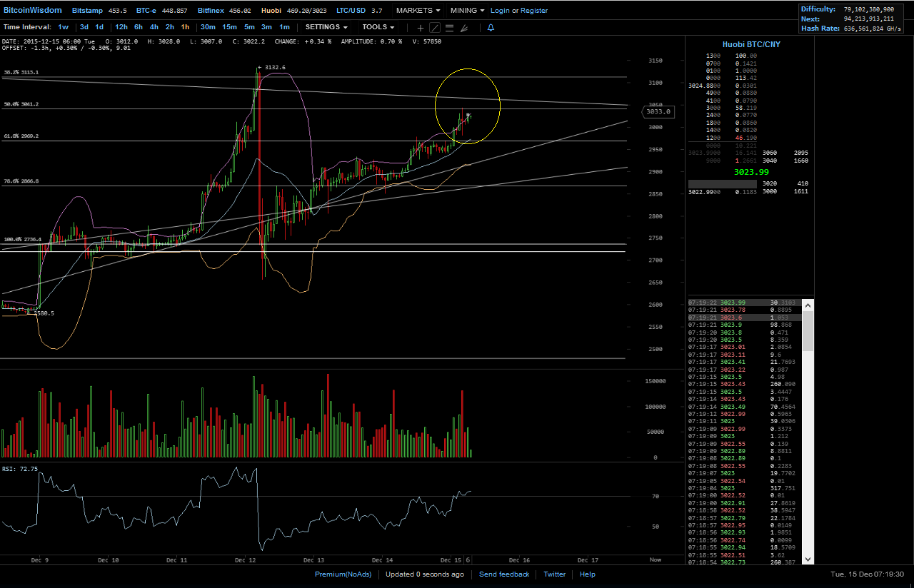Click the Send feedback link

(504, 574)
